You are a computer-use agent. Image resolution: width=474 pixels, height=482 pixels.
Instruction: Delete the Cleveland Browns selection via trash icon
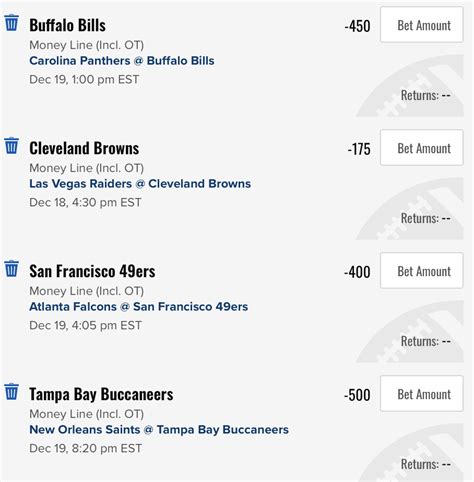point(11,145)
